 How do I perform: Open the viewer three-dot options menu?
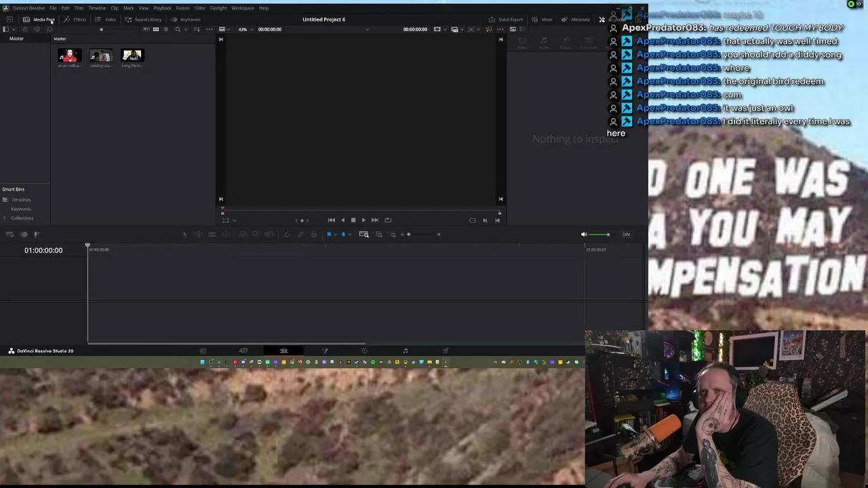(x=500, y=29)
